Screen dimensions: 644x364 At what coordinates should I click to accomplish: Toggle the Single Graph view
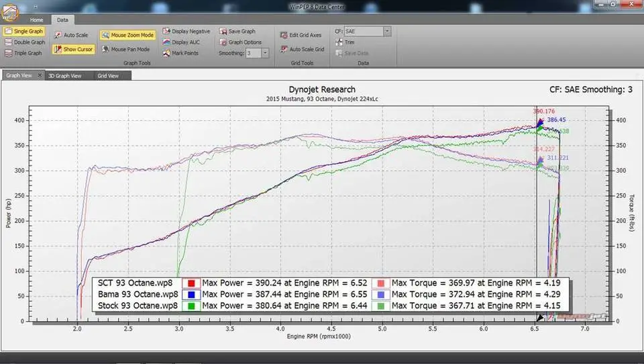click(24, 32)
